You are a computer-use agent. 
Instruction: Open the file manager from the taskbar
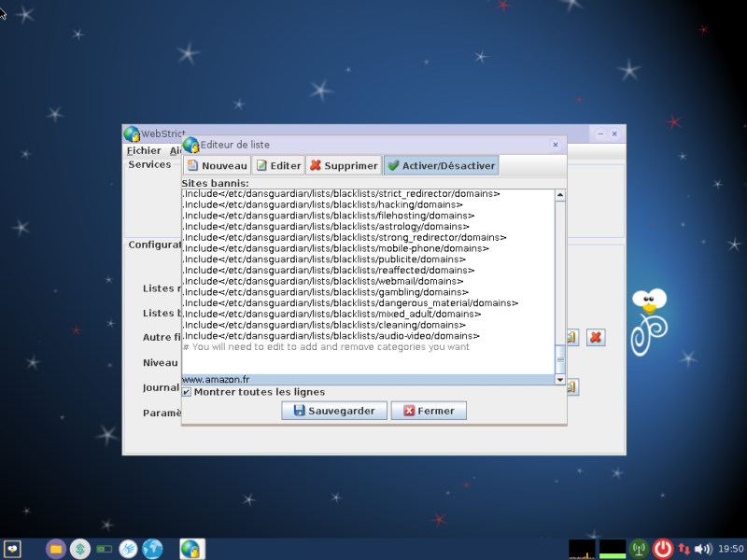[56, 549]
